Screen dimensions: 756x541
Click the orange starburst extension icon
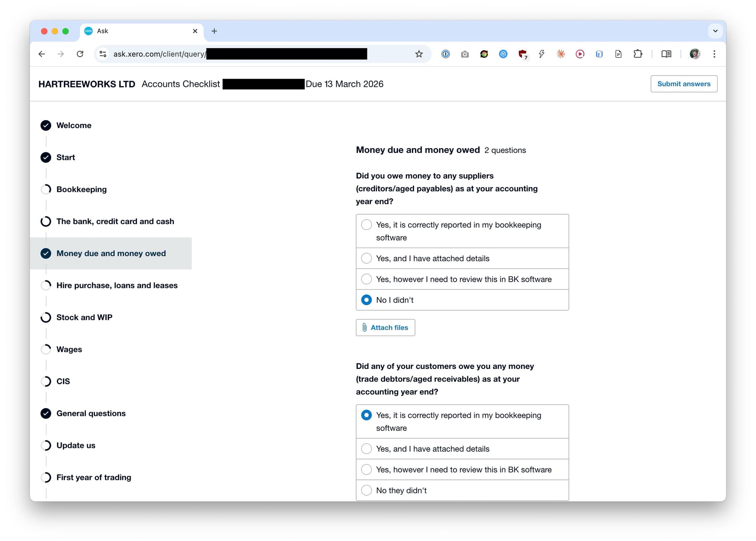click(x=560, y=54)
